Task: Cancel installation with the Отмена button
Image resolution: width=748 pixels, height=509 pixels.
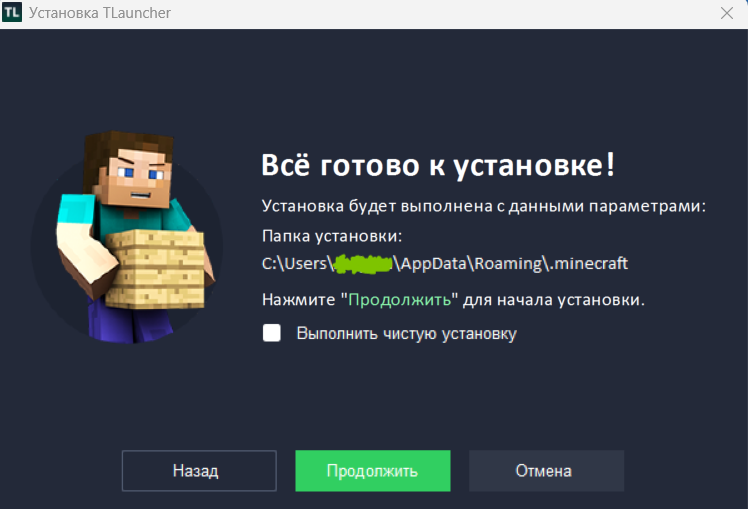Action: (546, 471)
